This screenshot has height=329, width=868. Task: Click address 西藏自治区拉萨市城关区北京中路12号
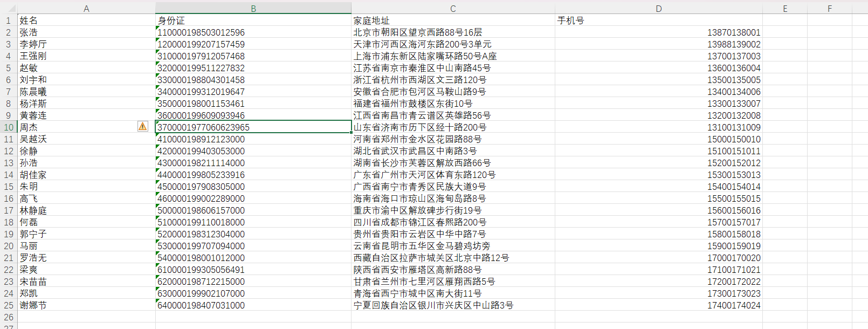tap(453, 258)
